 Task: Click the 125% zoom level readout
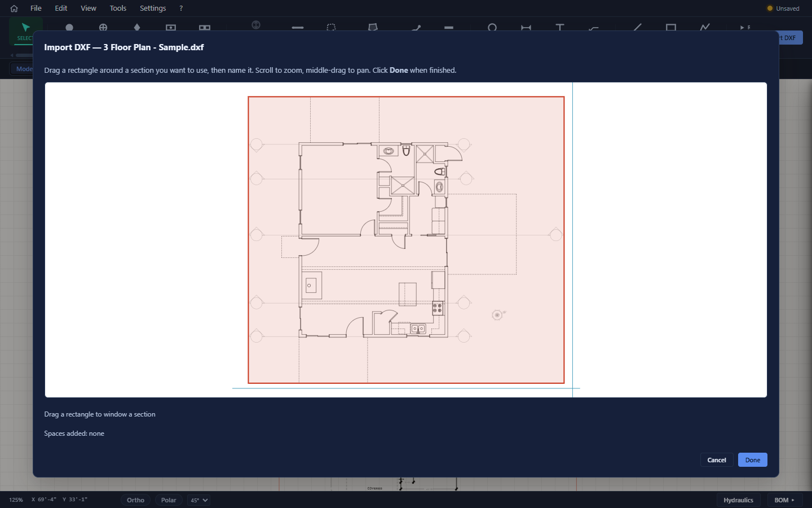[16, 500]
